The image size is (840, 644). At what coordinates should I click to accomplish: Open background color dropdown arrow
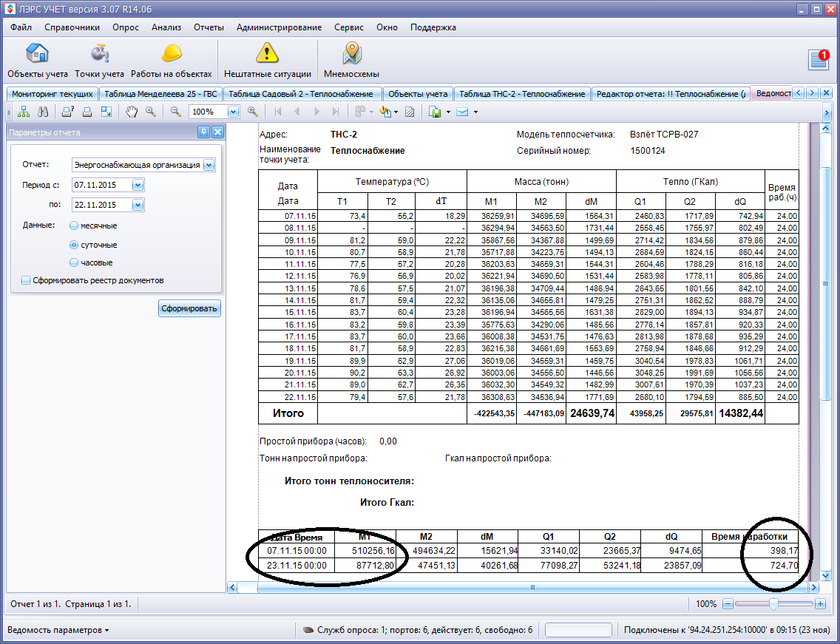coord(396,112)
